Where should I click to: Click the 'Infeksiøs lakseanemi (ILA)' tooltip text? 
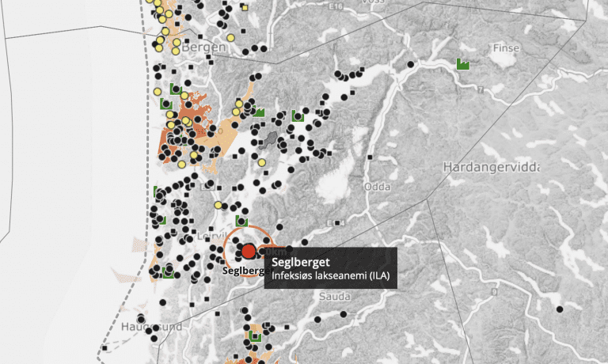pos(330,275)
